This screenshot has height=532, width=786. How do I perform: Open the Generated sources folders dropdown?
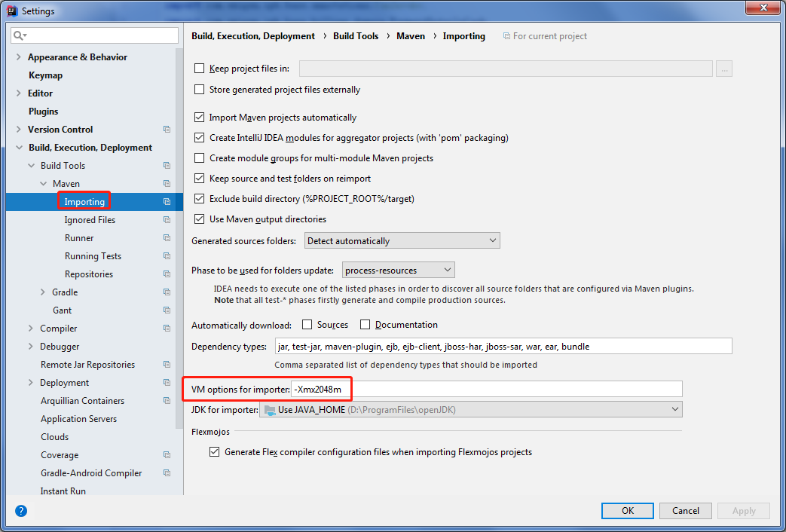click(x=402, y=240)
